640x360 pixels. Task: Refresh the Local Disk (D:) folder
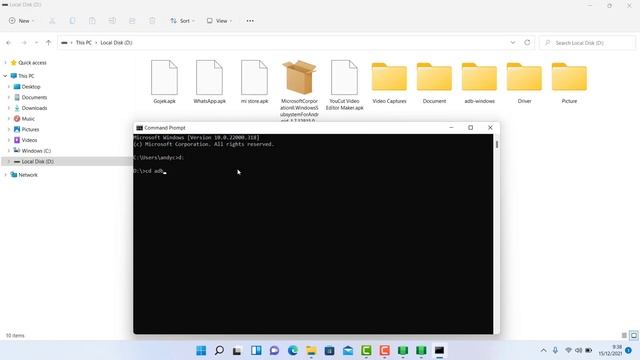(x=527, y=42)
